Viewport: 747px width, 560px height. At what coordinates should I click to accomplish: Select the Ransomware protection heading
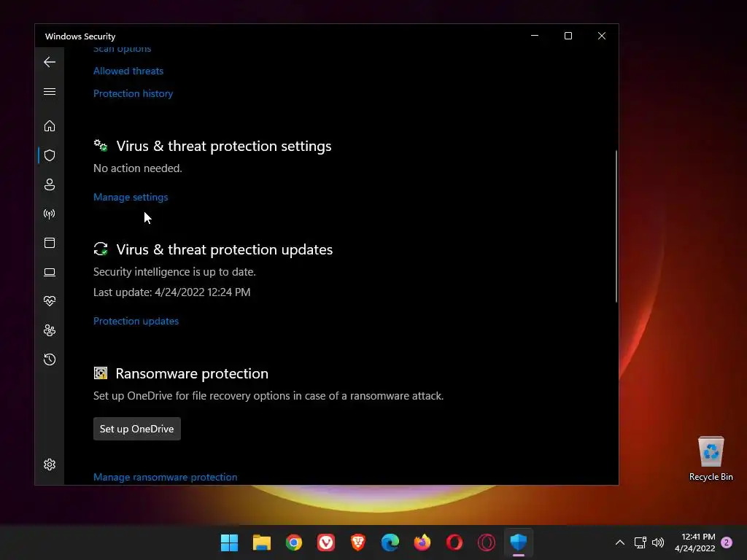pyautogui.click(x=192, y=373)
